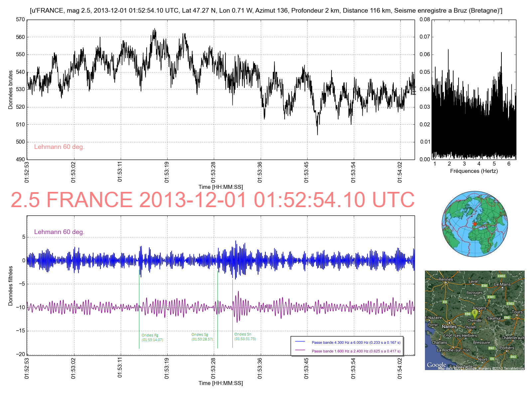Click the E5 road badge near Niort
The image size is (532, 395).
pyautogui.click(x=492, y=359)
